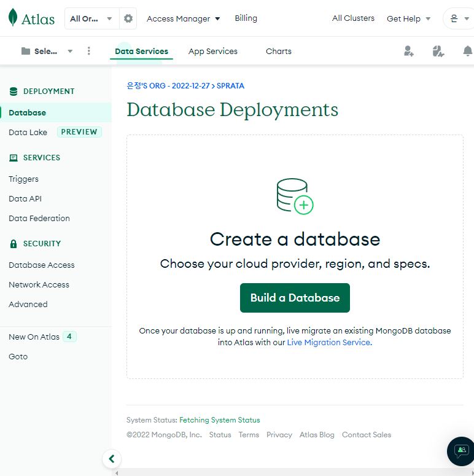Image resolution: width=474 pixels, height=476 pixels.
Task: Open footer Status link
Action: pyautogui.click(x=220, y=435)
